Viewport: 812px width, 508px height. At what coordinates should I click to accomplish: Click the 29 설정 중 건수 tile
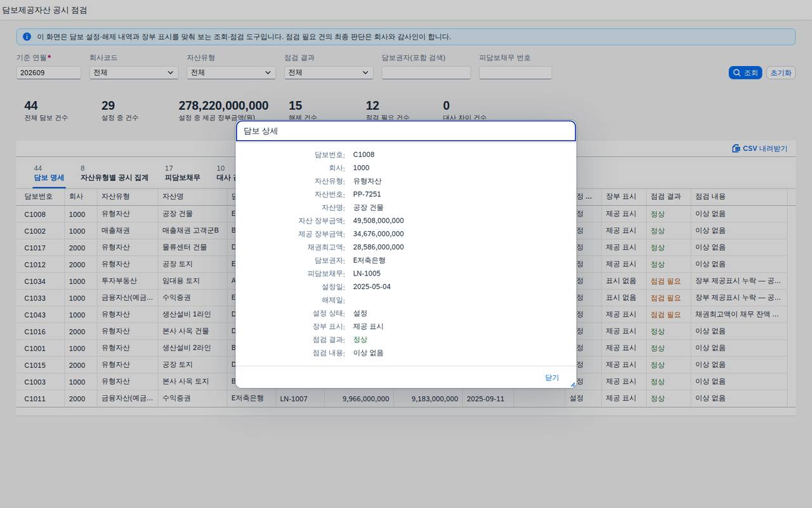click(x=120, y=110)
